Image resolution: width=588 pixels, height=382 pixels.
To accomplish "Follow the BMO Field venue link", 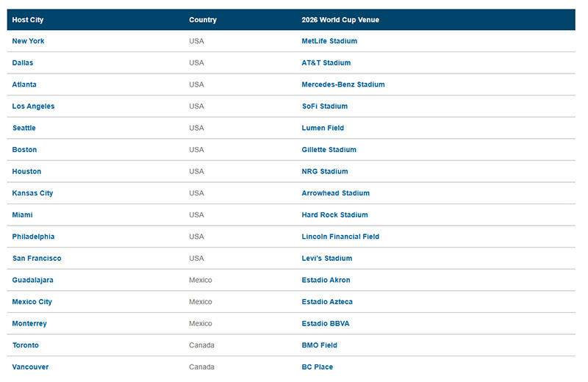I will click(320, 345).
